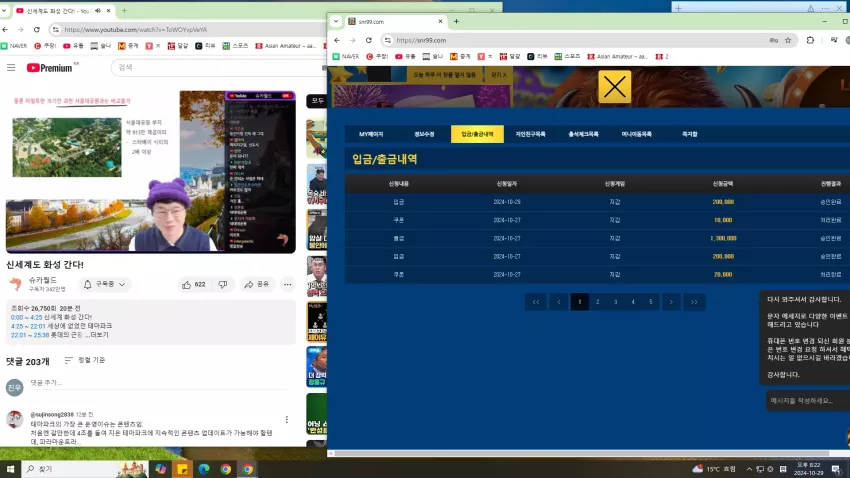The height and width of the screenshot is (478, 850).
Task: Open the MY페이지 tab
Action: tap(371, 134)
